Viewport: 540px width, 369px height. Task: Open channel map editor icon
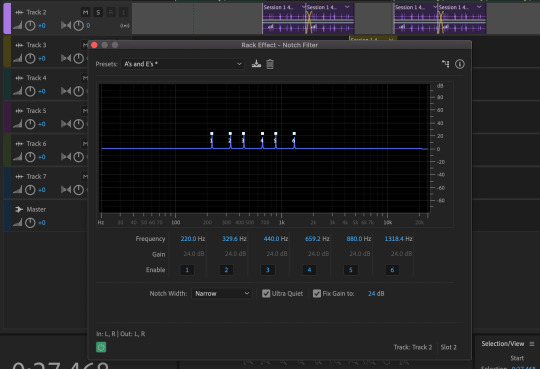click(x=445, y=64)
